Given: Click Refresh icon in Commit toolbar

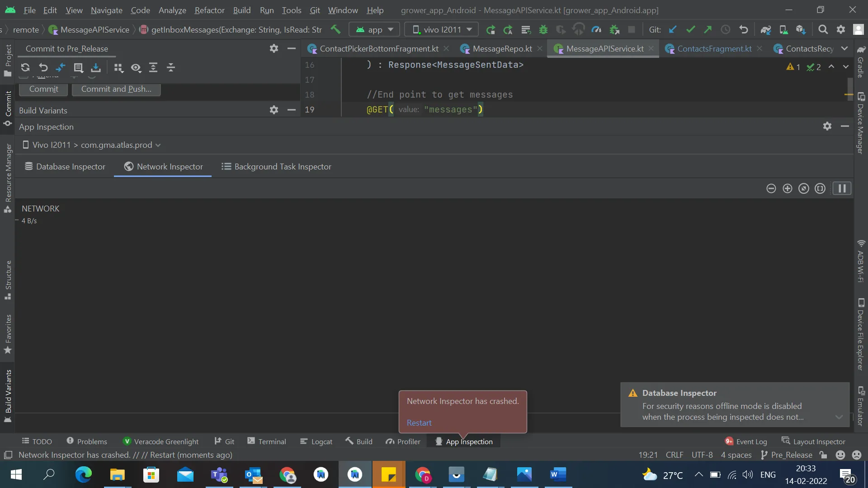Looking at the screenshot, I should (x=25, y=67).
